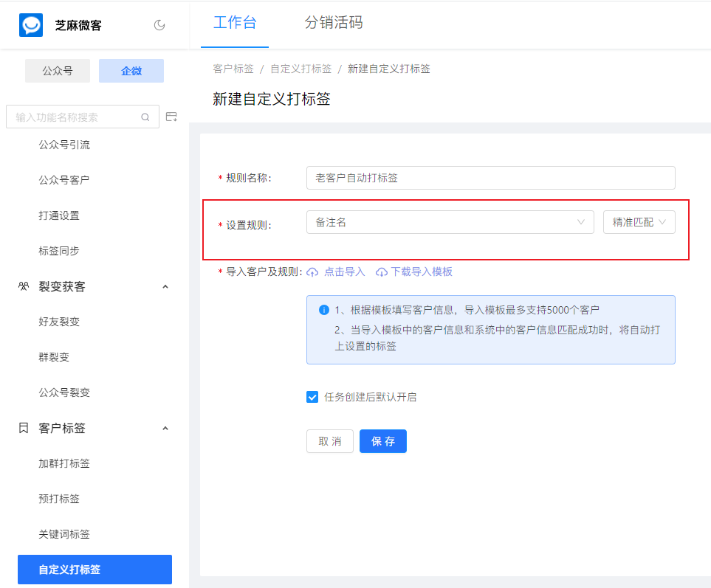Select 自定义打标签 menu item
The height and width of the screenshot is (588, 711).
(x=95, y=570)
